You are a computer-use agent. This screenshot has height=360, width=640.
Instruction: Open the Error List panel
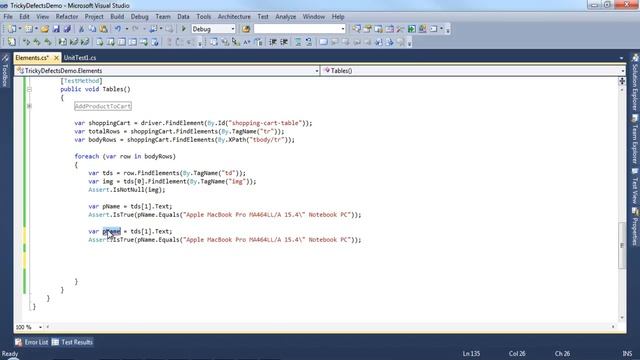(32, 342)
